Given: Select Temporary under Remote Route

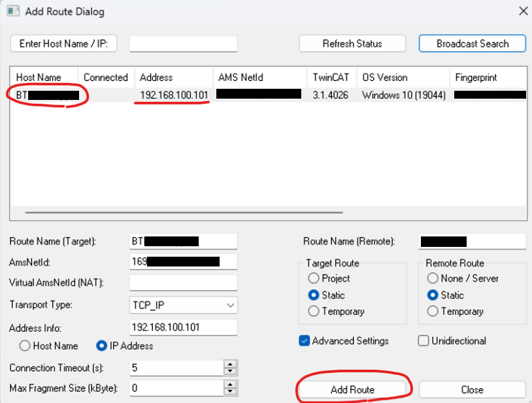Looking at the screenshot, I should [432, 311].
